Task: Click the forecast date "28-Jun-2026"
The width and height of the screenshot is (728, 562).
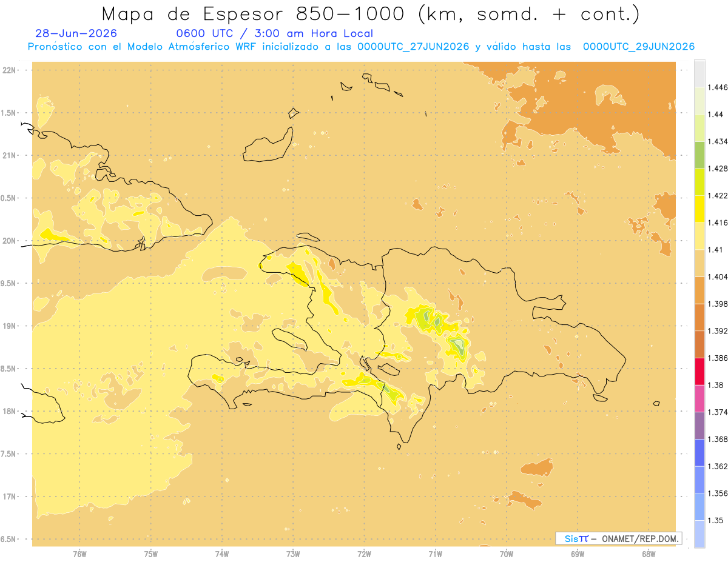Action: [76, 34]
